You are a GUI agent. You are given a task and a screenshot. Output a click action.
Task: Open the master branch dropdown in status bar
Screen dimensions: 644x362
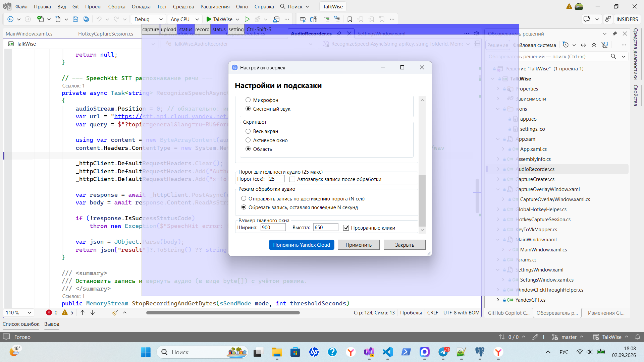[568, 337]
